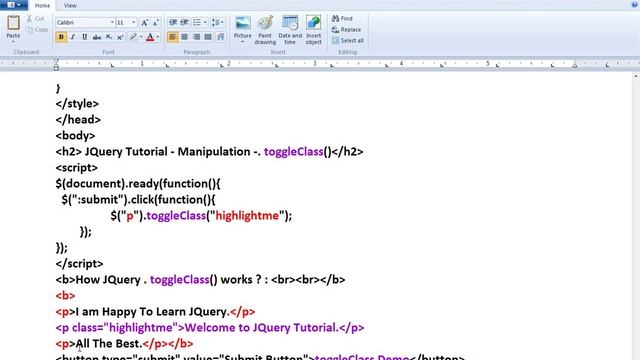The height and width of the screenshot is (360, 640).
Task: Click 'toggleClass' in the h2 heading line
Action: [293, 152]
